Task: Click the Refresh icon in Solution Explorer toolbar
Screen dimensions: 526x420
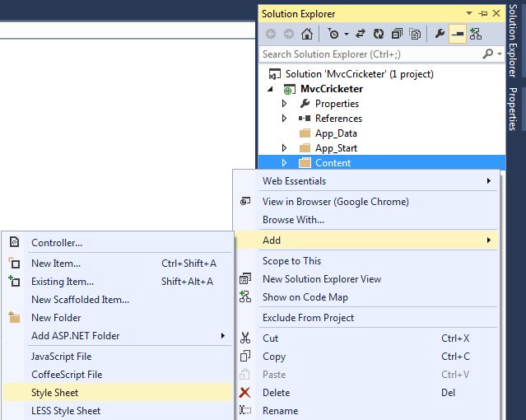Action: pyautogui.click(x=379, y=34)
